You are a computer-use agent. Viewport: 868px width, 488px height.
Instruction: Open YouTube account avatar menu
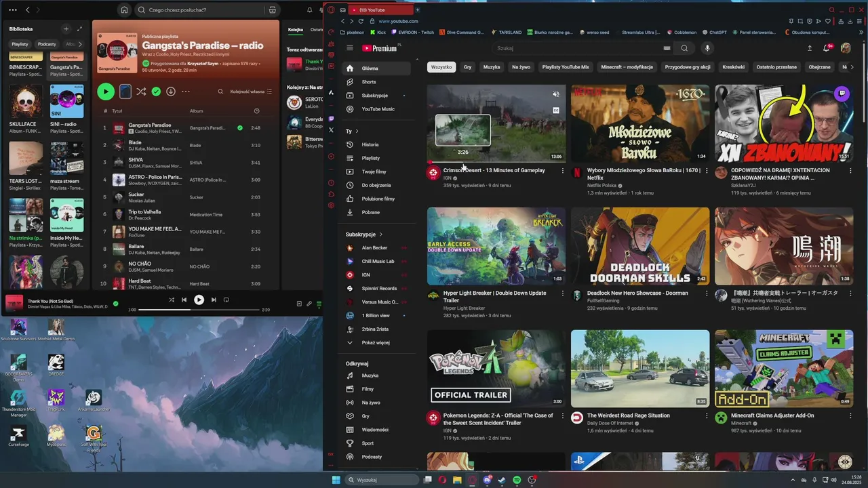pos(846,48)
